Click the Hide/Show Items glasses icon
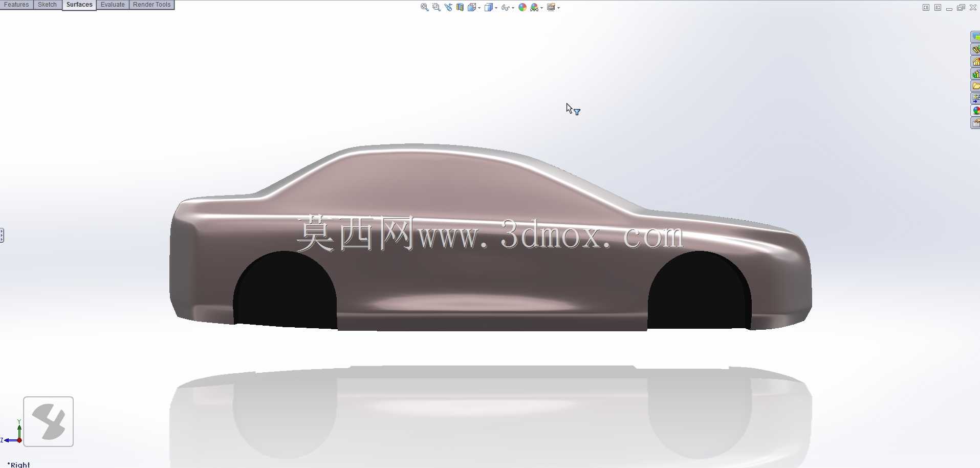980x468 pixels. [506, 7]
